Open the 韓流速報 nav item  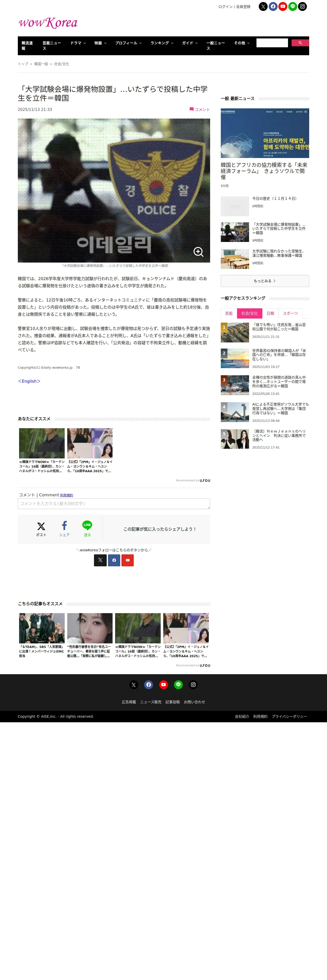click(27, 46)
